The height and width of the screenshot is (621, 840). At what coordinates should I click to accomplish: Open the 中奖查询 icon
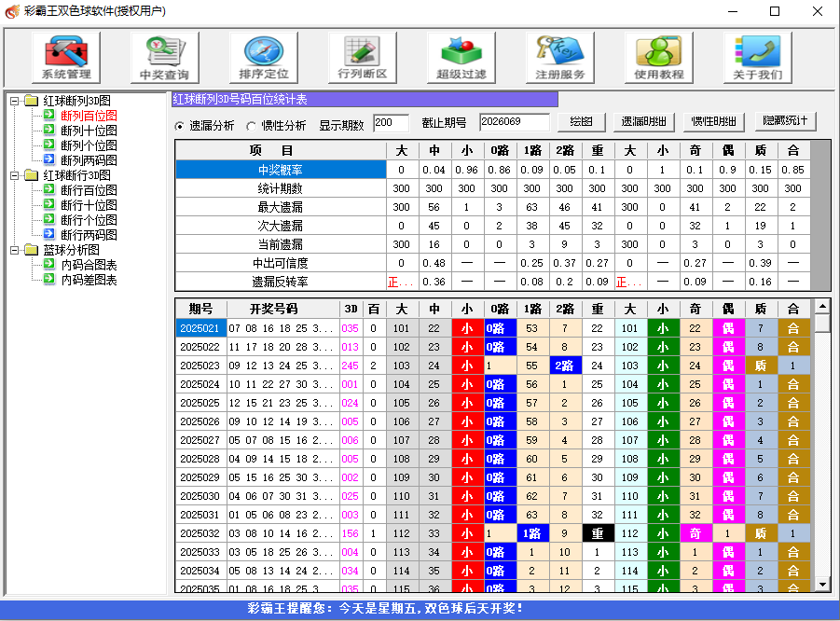point(164,57)
